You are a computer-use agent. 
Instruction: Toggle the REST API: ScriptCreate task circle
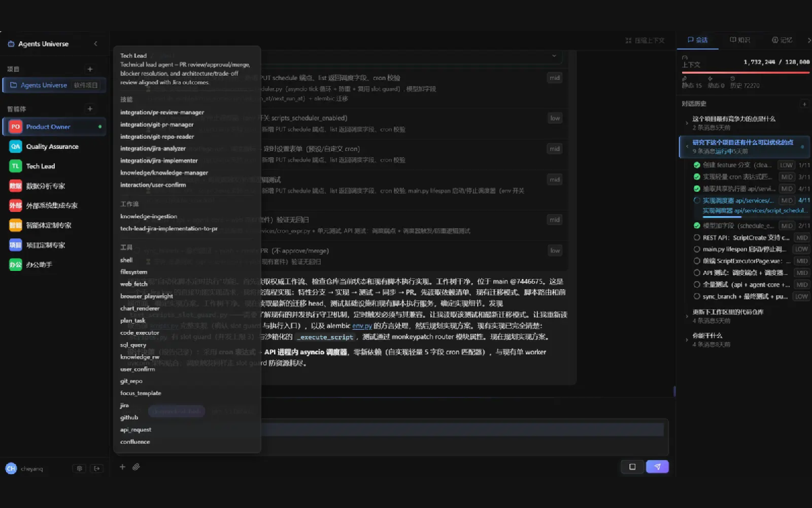click(x=697, y=238)
